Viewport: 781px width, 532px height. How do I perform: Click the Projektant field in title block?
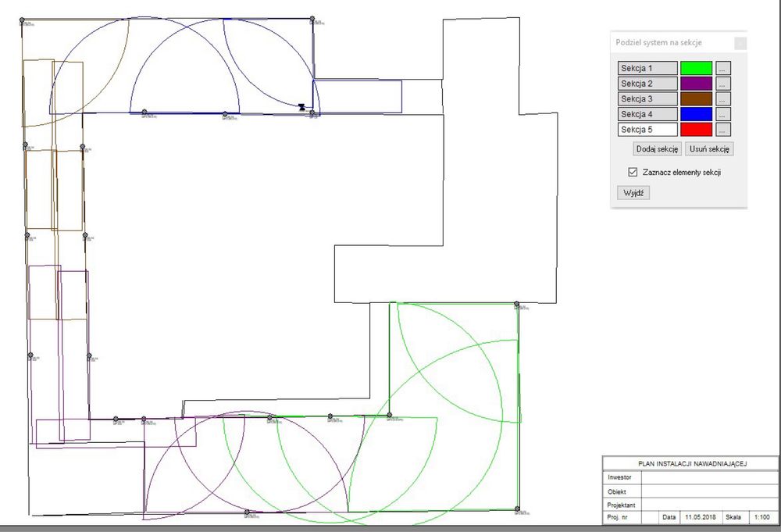pos(710,505)
